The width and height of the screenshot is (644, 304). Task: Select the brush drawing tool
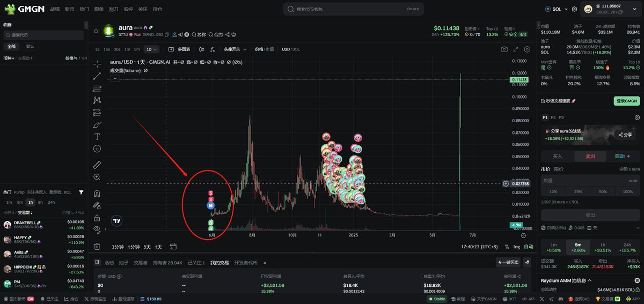(97, 124)
